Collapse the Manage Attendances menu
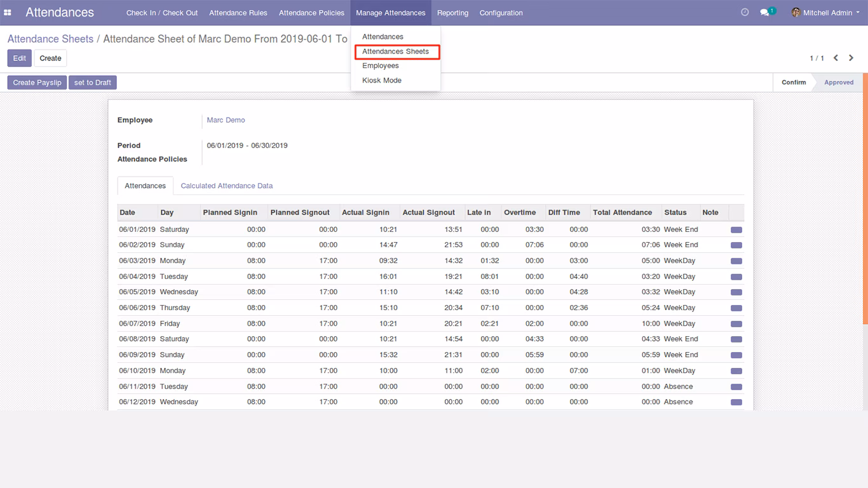This screenshot has width=868, height=488. [391, 13]
